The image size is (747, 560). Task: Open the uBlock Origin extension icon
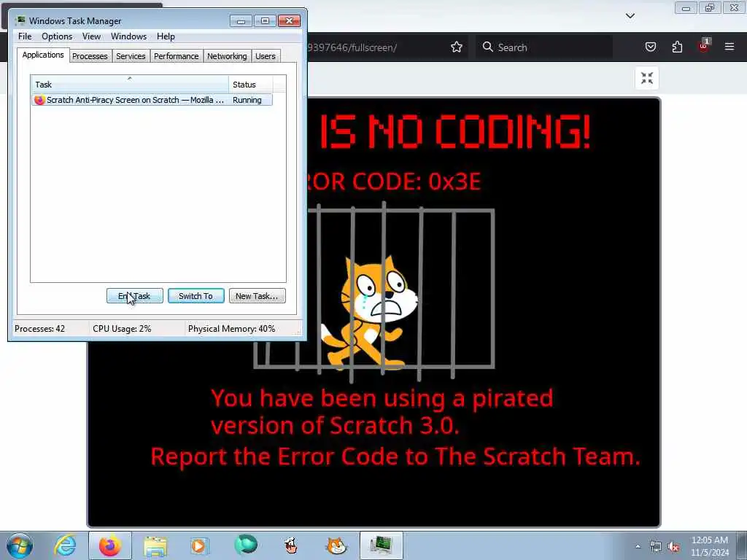(x=704, y=46)
